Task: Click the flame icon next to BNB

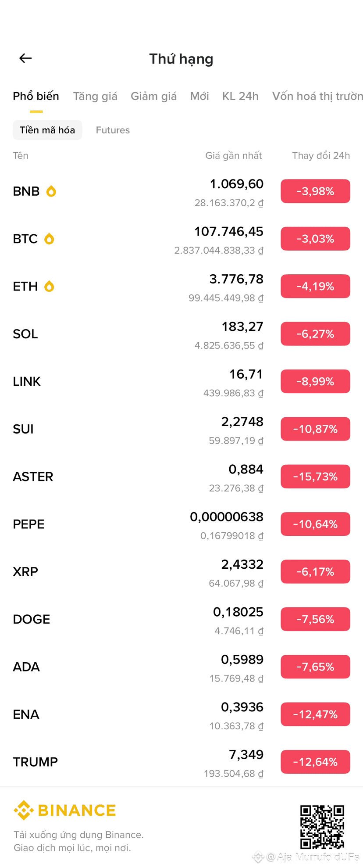Action: (x=51, y=191)
